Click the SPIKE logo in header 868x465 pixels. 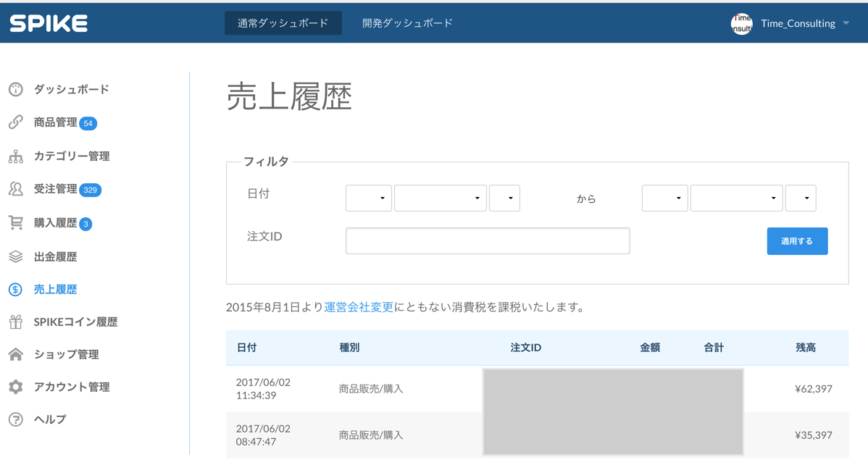[49, 23]
